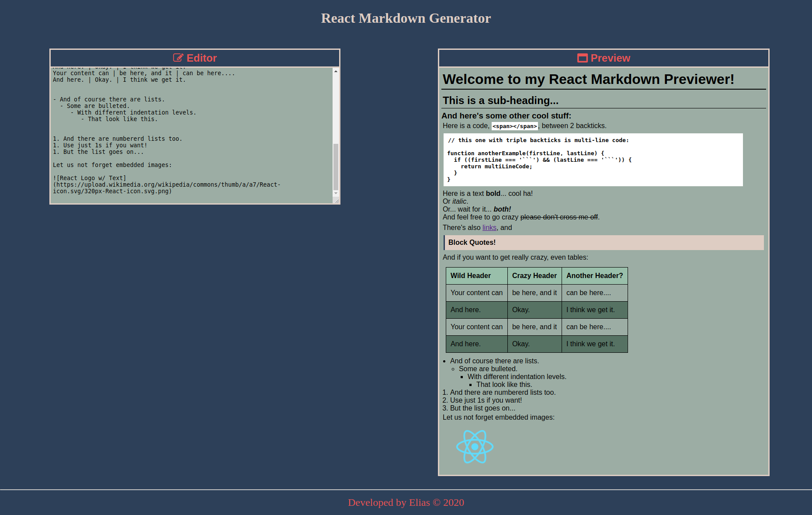The width and height of the screenshot is (812, 515).
Task: Click the 'Another Header?' table header cell
Action: click(x=594, y=276)
